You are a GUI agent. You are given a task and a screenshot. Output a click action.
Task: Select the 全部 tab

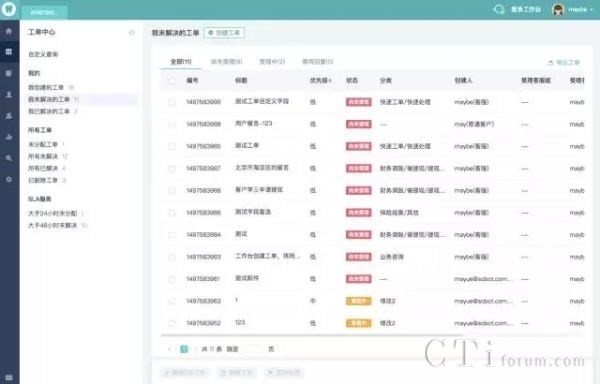click(x=181, y=62)
